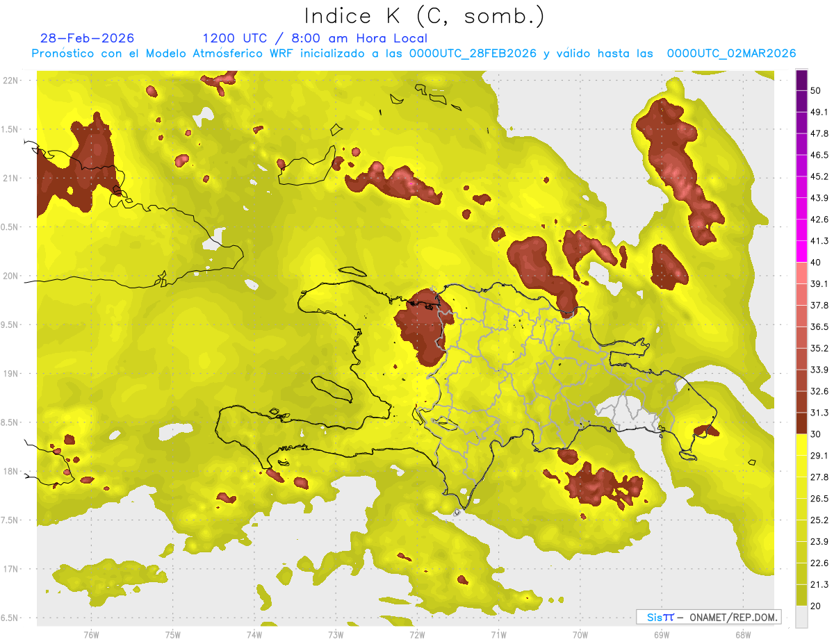Click the colorbar value label '27.8'
The width and height of the screenshot is (834, 644).
pos(819,477)
